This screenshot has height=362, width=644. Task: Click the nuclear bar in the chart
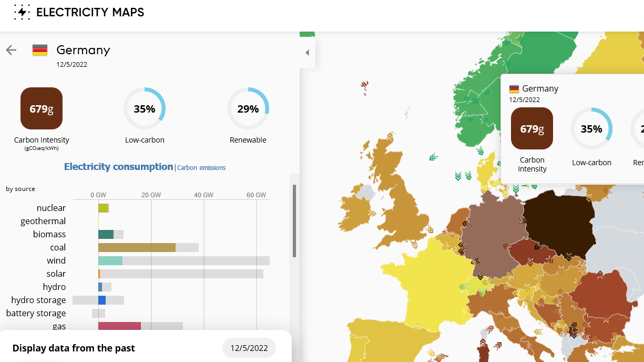click(x=103, y=208)
